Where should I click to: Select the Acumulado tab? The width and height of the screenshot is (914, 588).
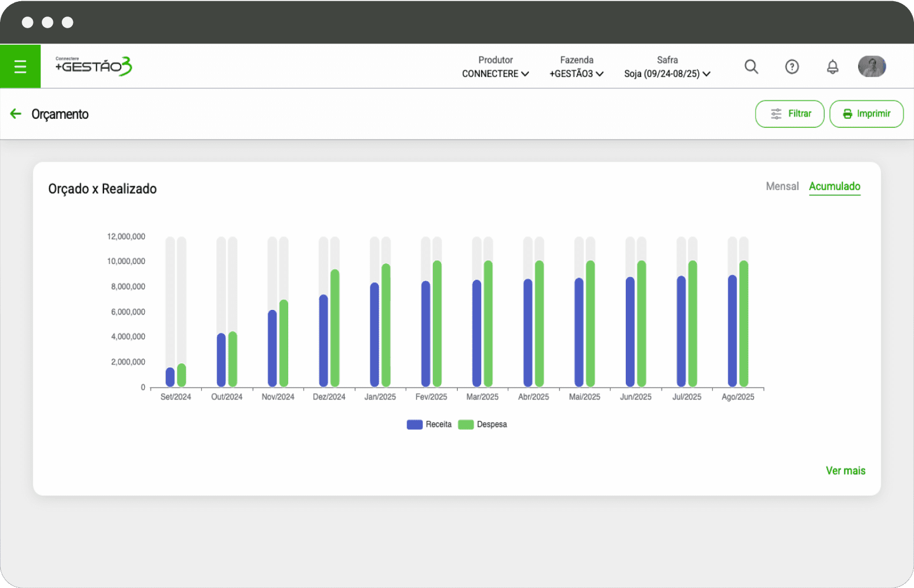click(x=834, y=186)
